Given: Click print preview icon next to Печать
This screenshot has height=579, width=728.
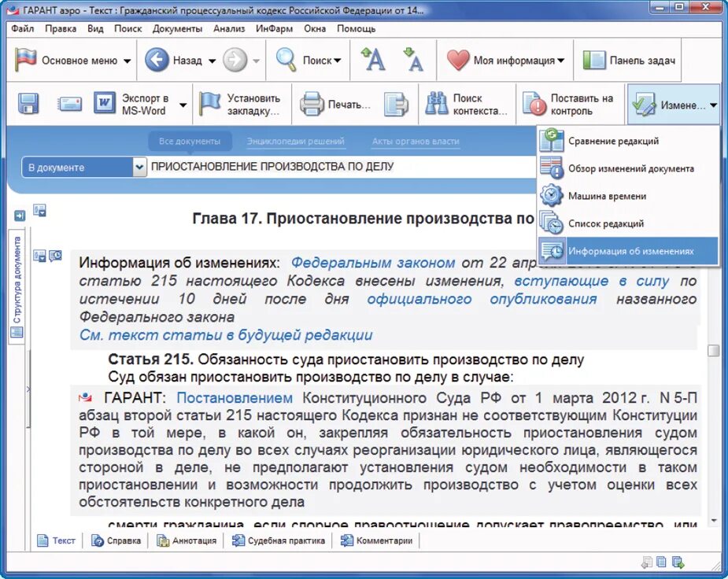Looking at the screenshot, I should [x=396, y=105].
